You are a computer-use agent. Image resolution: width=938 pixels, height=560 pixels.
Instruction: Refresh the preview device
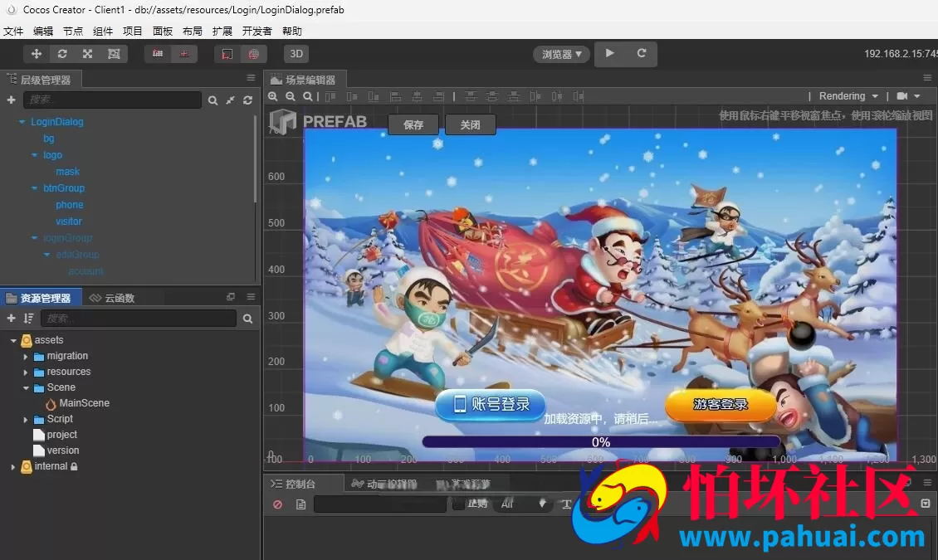[x=642, y=53]
